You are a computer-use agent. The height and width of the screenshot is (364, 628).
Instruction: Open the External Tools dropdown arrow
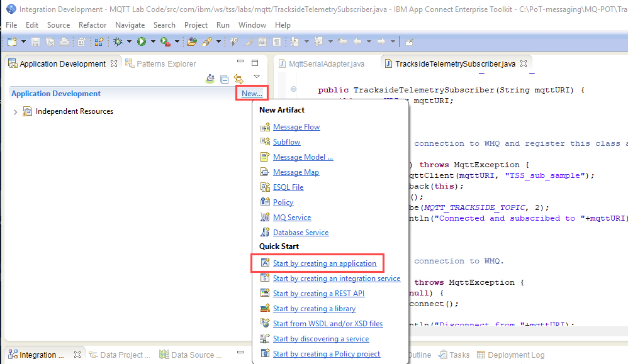tap(177, 41)
